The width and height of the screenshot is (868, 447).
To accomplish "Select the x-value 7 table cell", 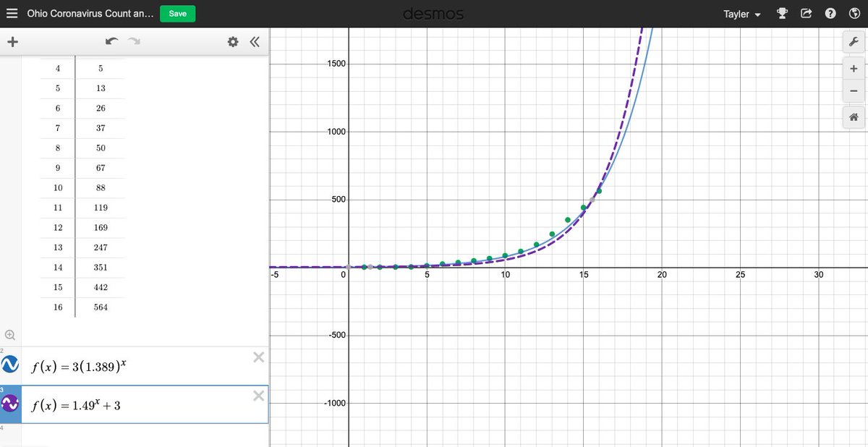I will point(58,128).
